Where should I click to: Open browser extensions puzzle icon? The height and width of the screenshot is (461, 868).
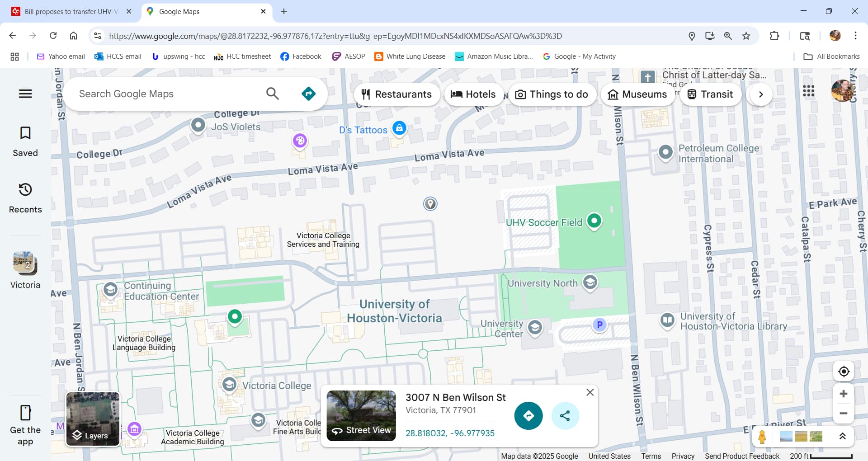[x=774, y=36]
